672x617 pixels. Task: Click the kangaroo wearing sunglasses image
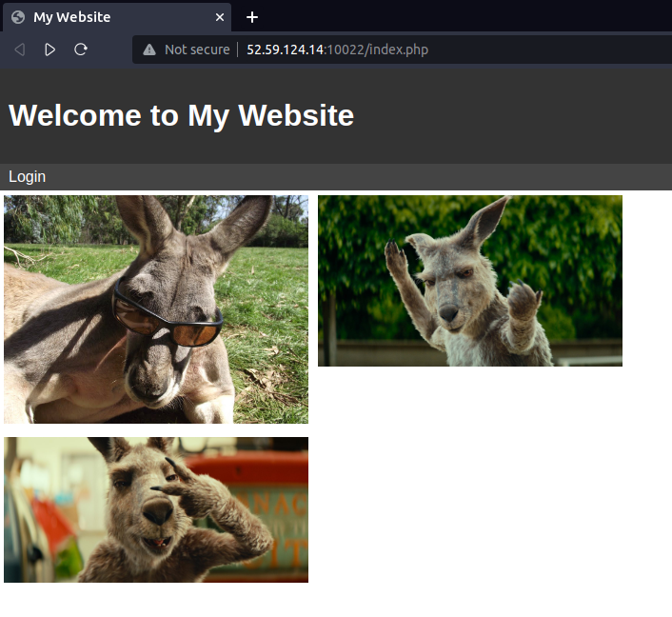click(x=156, y=309)
